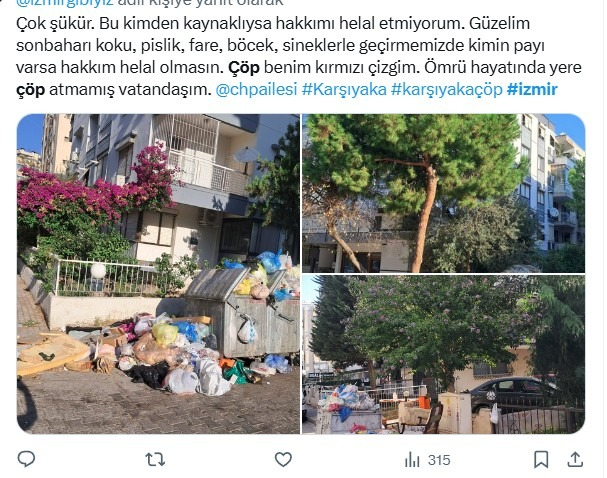The width and height of the screenshot is (607, 478).
Task: Click the tweet text starting Çok şükür
Action: pyautogui.click(x=298, y=56)
